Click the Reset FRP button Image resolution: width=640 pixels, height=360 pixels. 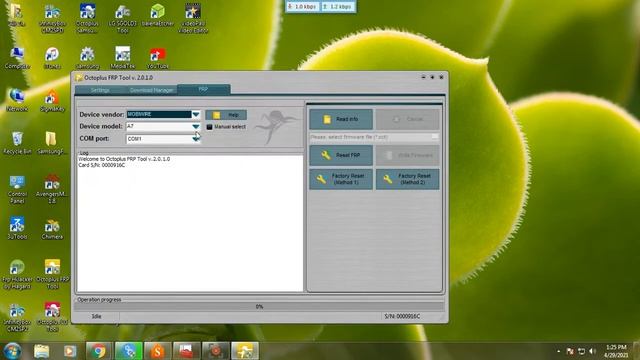[341, 155]
